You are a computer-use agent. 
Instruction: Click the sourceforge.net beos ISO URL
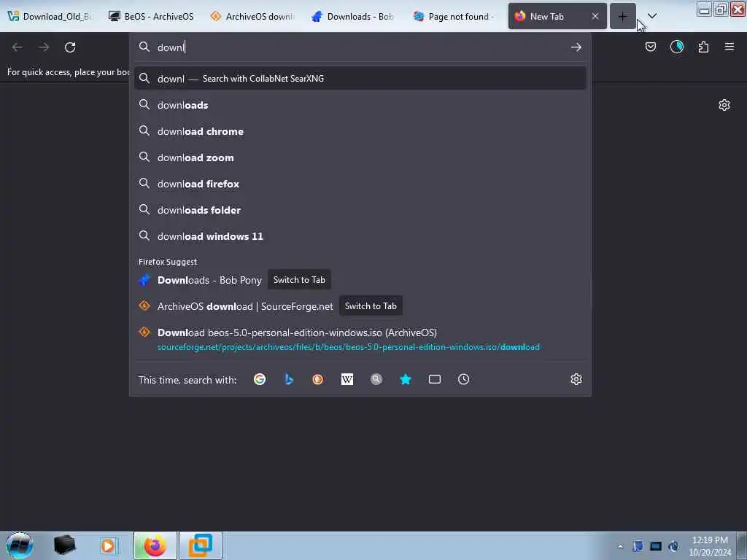click(349, 346)
